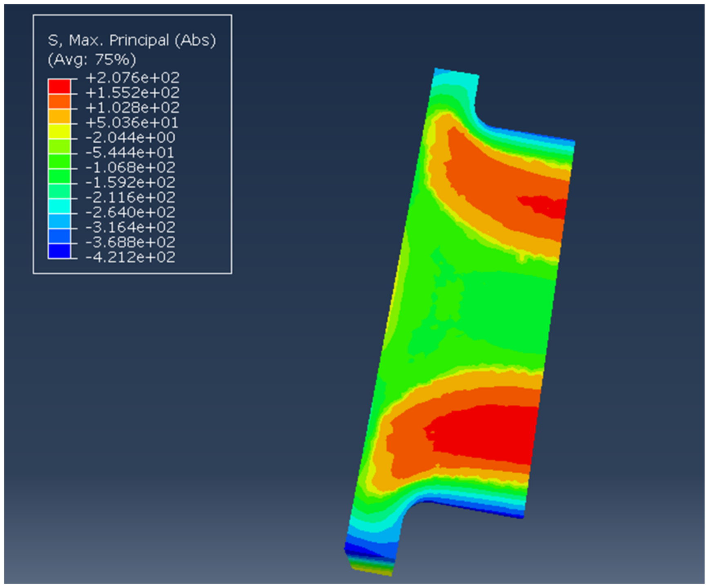Click the -2.044e+00 legend value
The image size is (709, 588).
click(130, 138)
